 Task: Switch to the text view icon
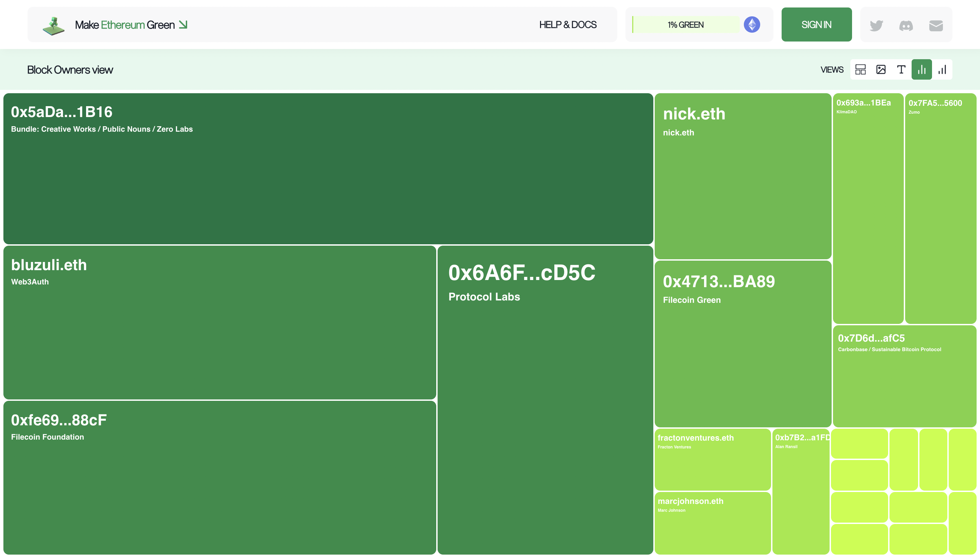(901, 69)
